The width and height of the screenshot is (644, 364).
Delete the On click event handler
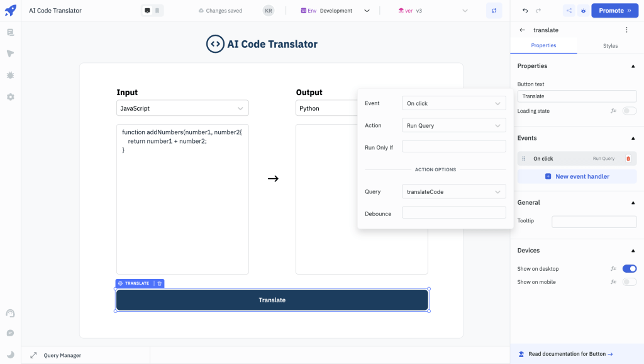(628, 158)
